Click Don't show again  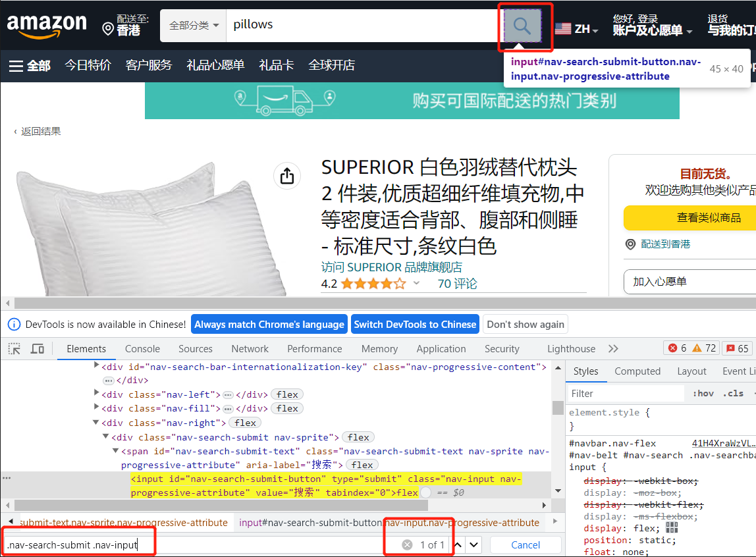pos(525,325)
